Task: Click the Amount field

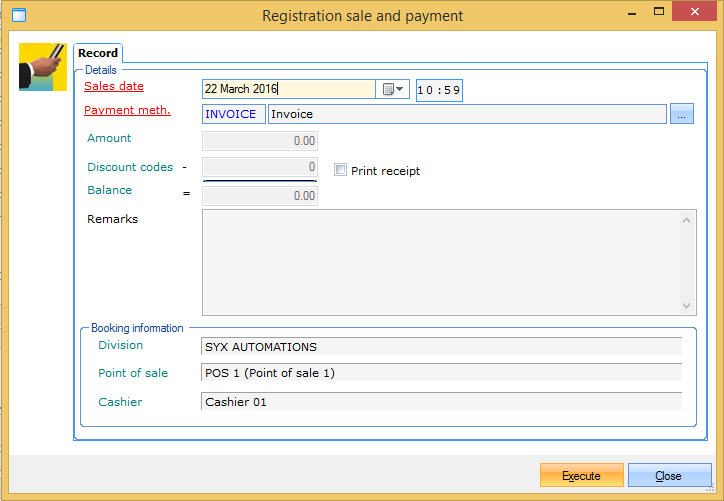Action: (260, 141)
